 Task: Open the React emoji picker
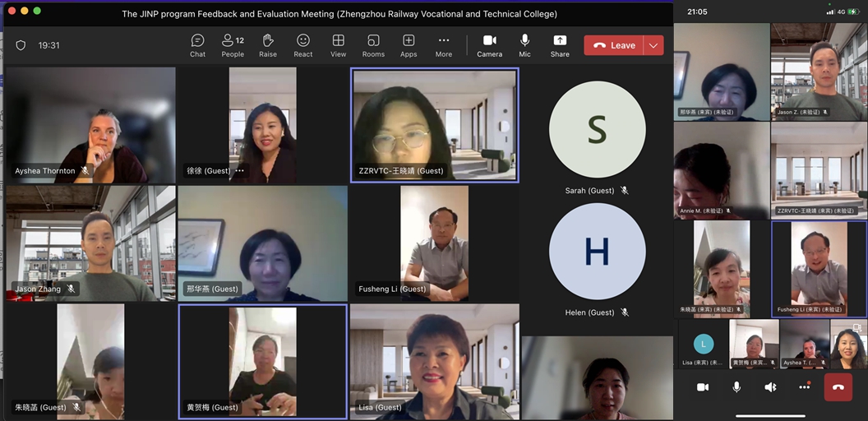point(303,45)
